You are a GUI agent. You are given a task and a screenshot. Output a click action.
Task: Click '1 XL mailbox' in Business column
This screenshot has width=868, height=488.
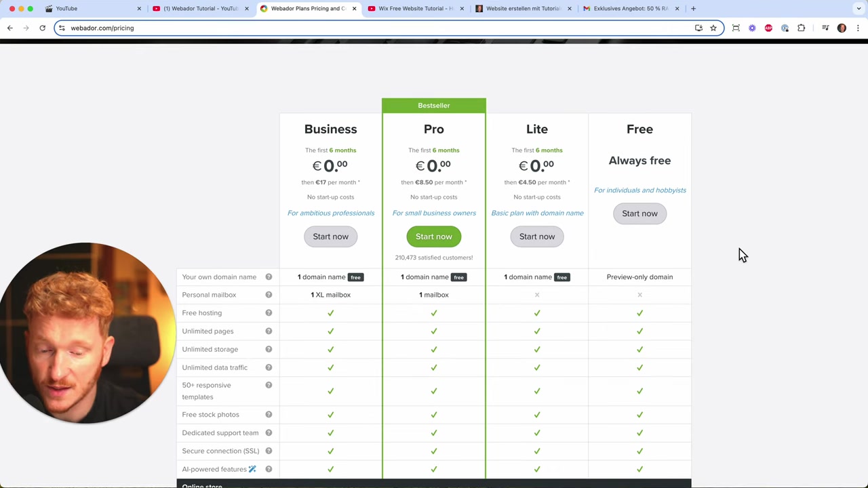(x=330, y=295)
